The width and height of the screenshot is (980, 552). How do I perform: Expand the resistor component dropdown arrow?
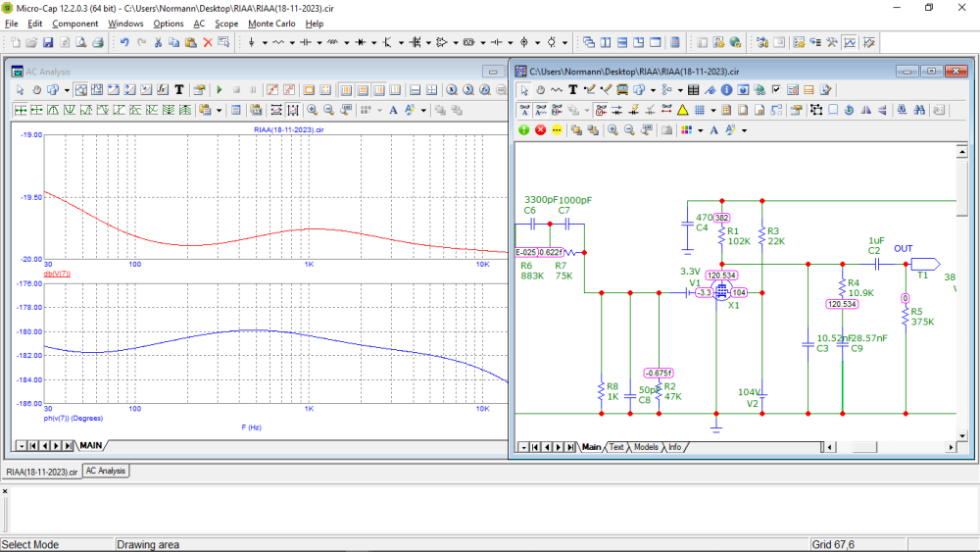[x=293, y=43]
